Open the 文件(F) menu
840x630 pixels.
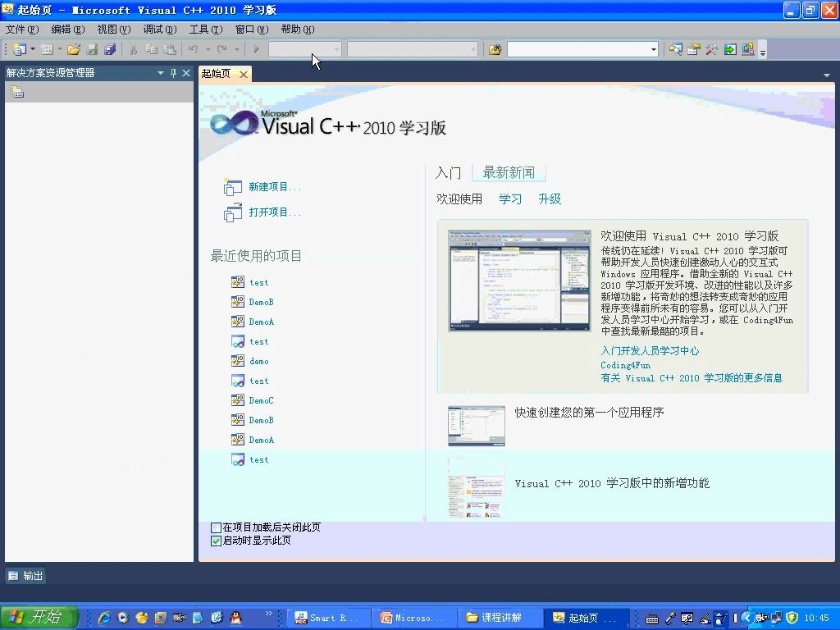tap(22, 30)
